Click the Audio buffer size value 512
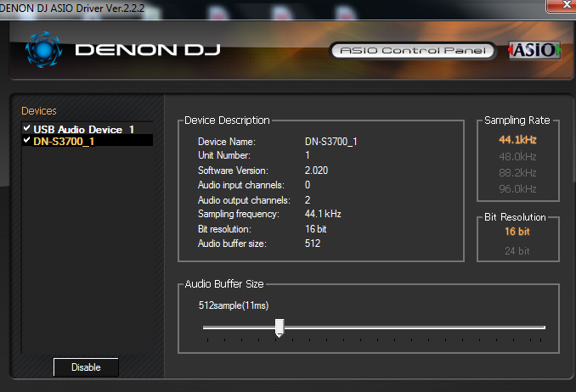The width and height of the screenshot is (576, 392). [x=313, y=244]
